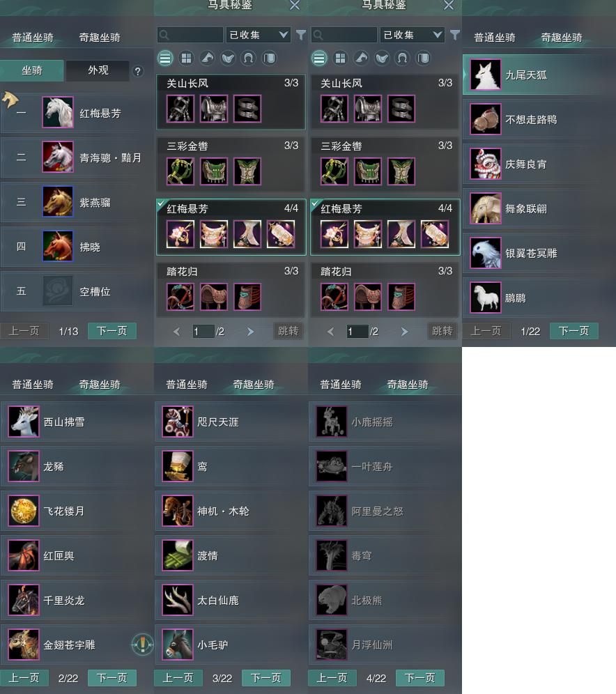Image resolution: width=616 pixels, height=694 pixels.
Task: Select the 青海骢·黯月 mount in slot two
Action: point(77,157)
